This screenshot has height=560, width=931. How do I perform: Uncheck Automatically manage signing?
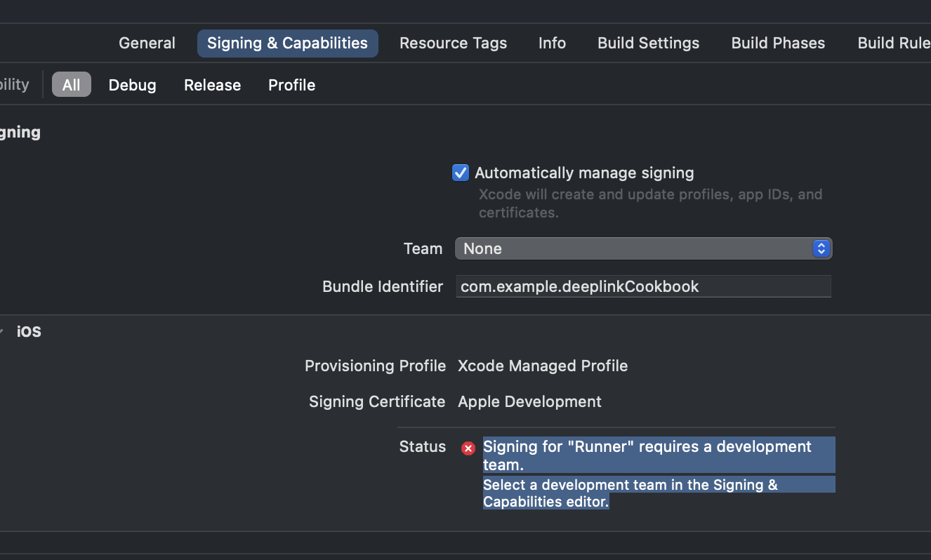461,173
